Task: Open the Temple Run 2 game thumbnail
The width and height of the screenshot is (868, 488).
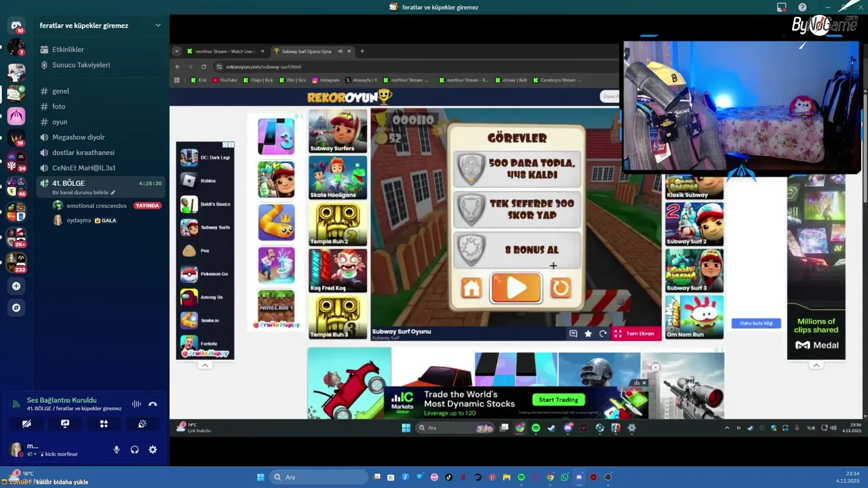Action: coord(338,224)
